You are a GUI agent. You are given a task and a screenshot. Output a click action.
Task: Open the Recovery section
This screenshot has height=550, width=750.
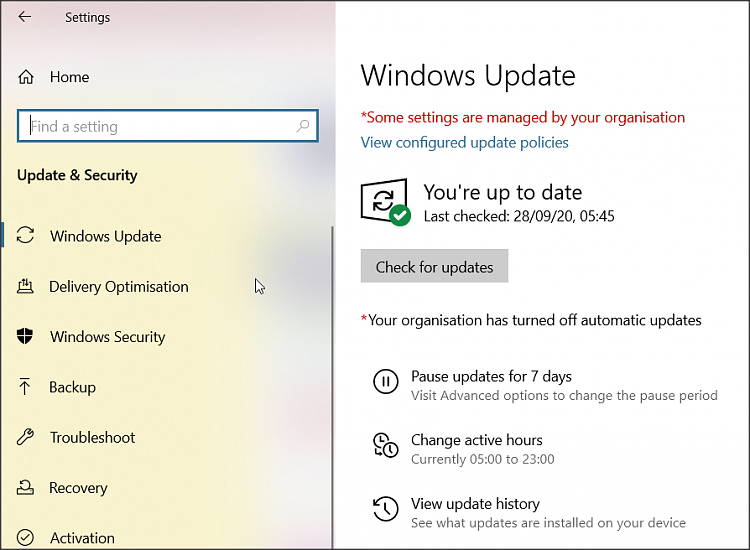[78, 488]
